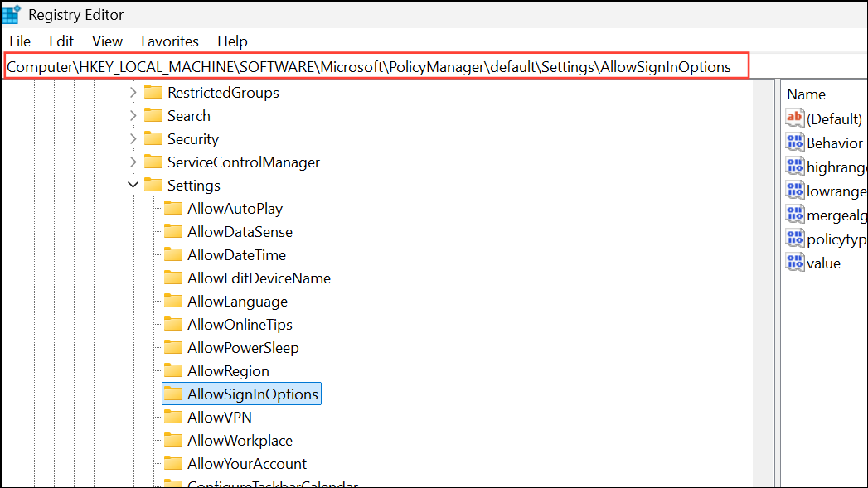Collapse the Settings key

pyautogui.click(x=133, y=185)
